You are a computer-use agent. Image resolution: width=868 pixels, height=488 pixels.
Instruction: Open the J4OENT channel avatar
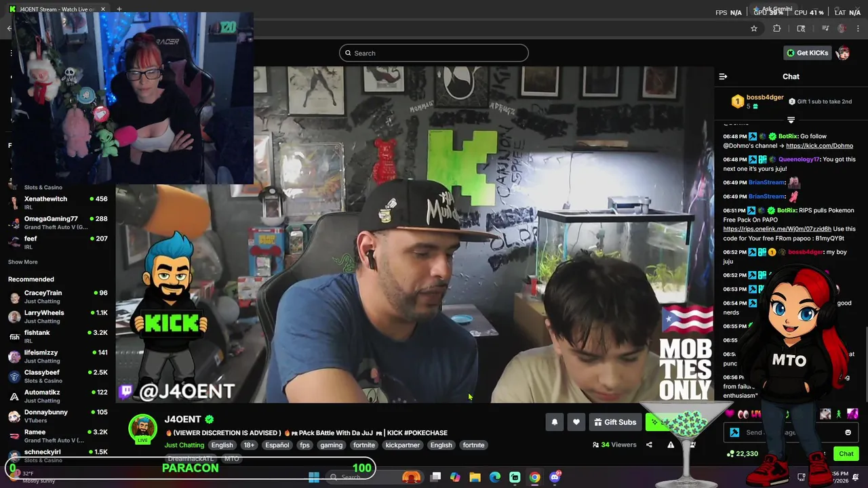[143, 428]
